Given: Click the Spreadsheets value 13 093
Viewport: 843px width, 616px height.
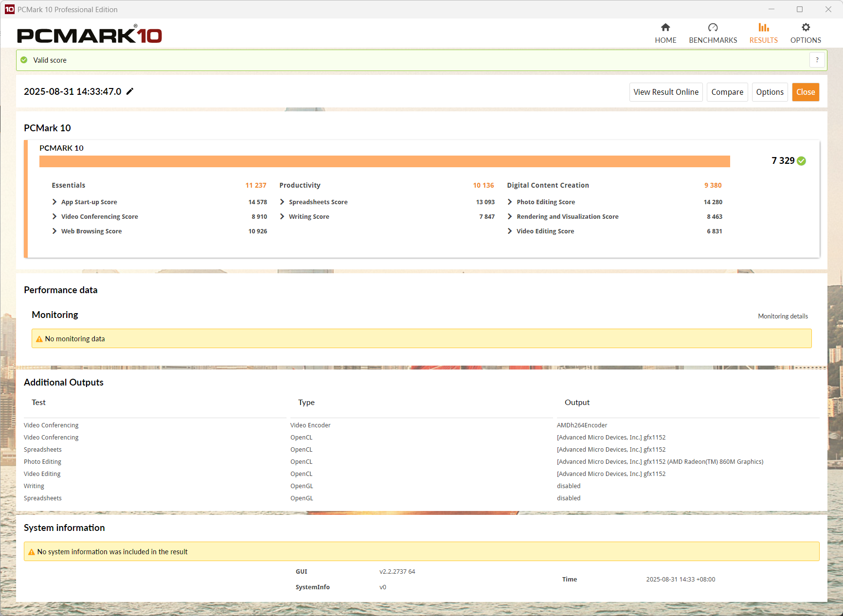Looking at the screenshot, I should tap(485, 202).
